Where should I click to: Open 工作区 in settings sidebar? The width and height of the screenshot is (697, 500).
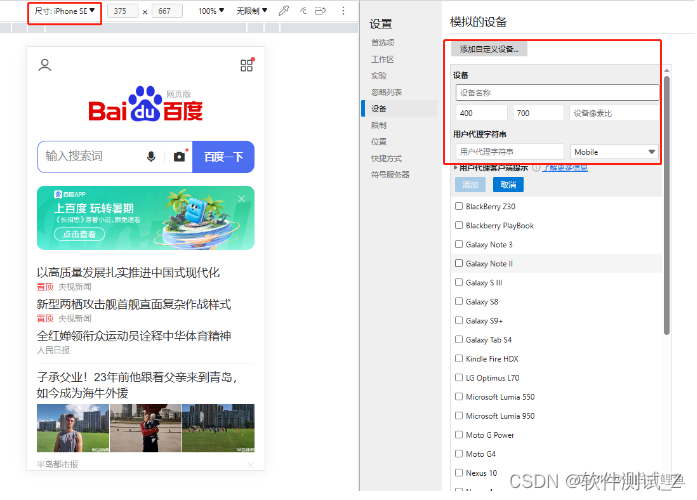click(383, 60)
